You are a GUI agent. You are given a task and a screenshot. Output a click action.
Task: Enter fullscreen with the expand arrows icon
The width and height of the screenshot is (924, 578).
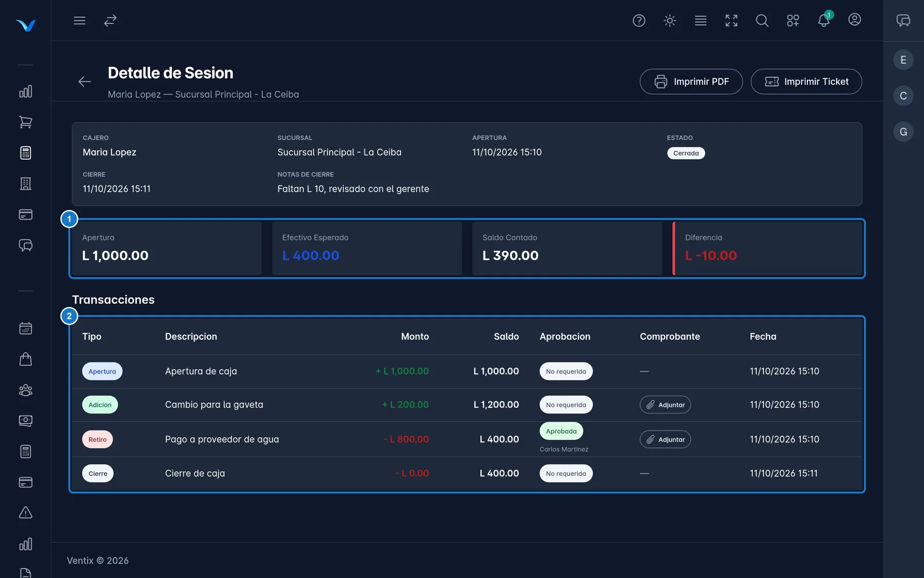coord(731,21)
